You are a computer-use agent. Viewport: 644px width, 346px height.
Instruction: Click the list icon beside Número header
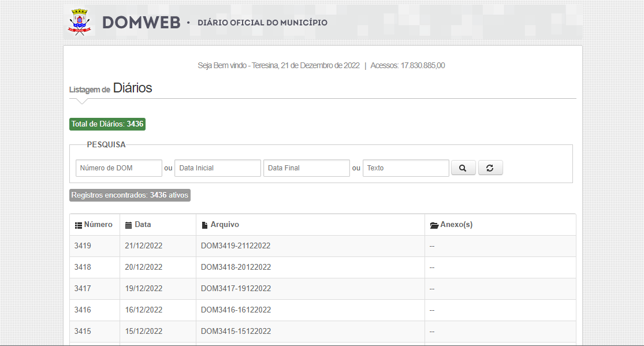tap(79, 225)
